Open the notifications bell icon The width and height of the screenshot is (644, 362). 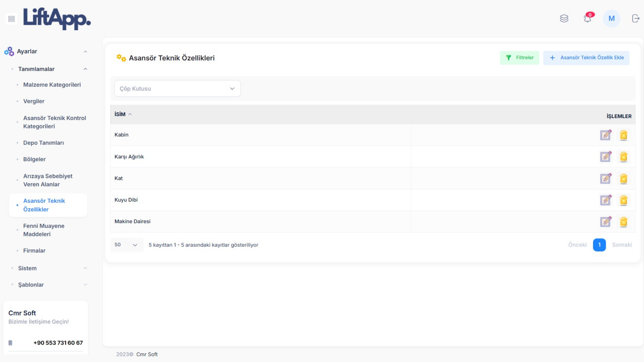click(x=587, y=18)
